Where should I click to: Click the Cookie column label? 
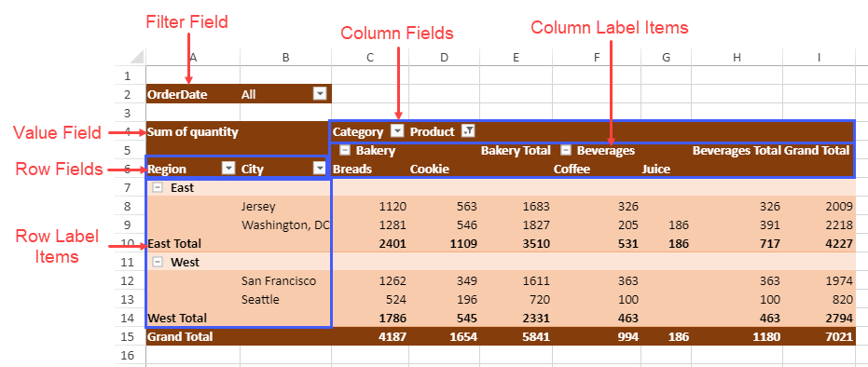(x=430, y=170)
